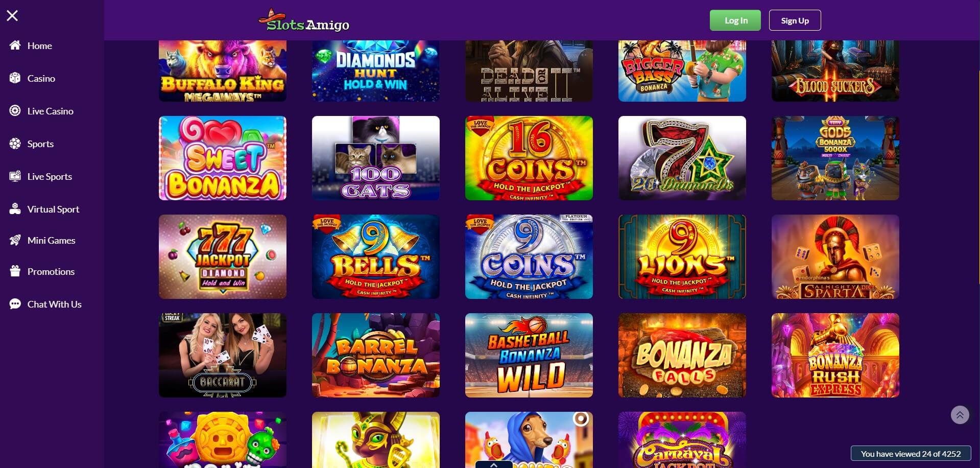The image size is (980, 468).
Task: Click the Casino dice icon
Action: [15, 78]
